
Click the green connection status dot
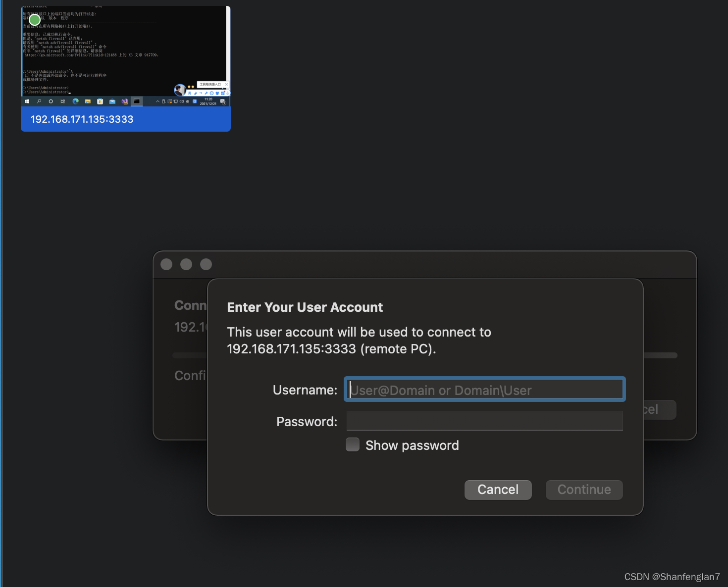click(35, 20)
